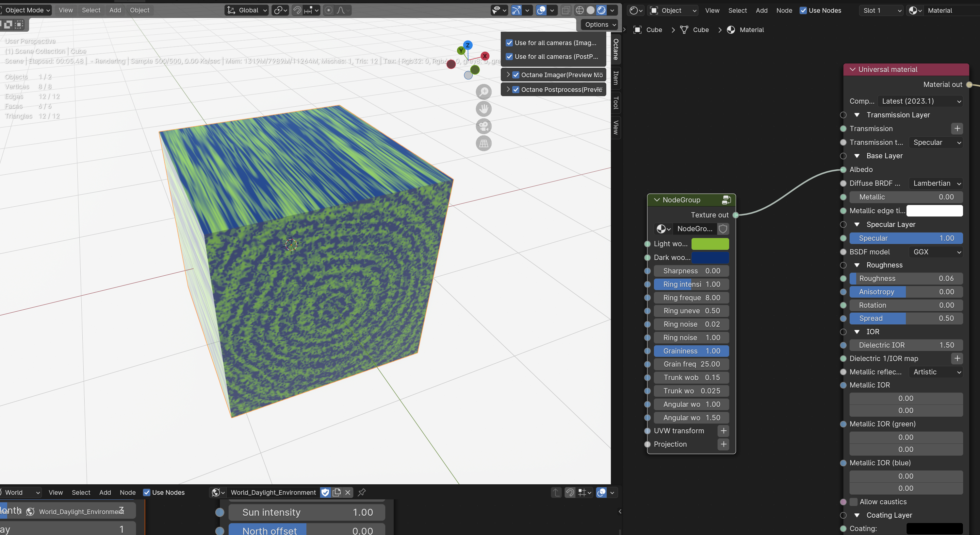This screenshot has width=980, height=535.
Task: Unlink world datablock with X icon
Action: coord(348,492)
